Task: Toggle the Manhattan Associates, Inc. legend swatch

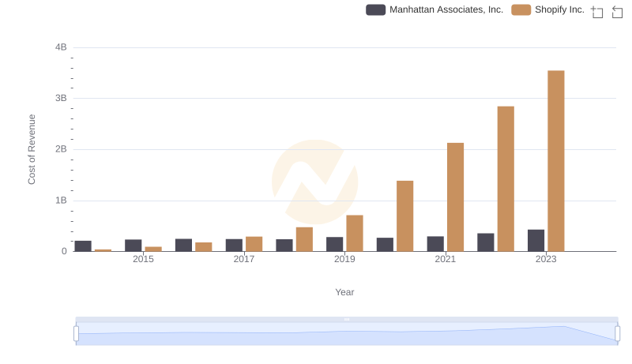Action: click(376, 9)
